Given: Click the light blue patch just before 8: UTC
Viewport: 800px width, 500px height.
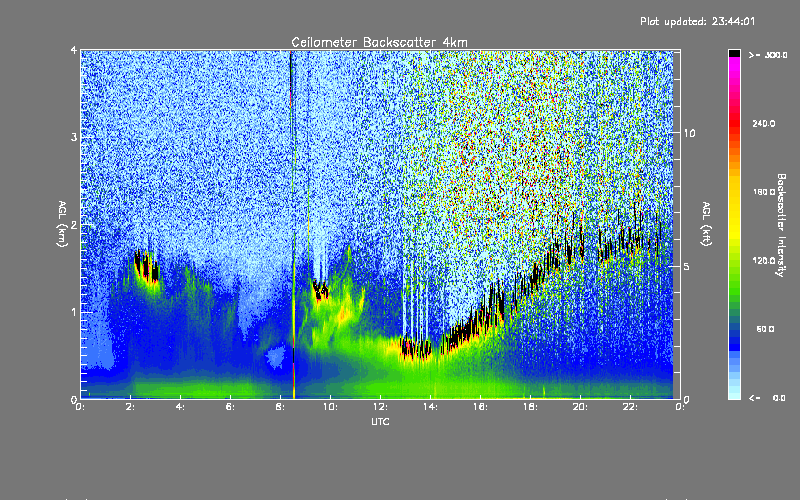Looking at the screenshot, I should (x=277, y=357).
